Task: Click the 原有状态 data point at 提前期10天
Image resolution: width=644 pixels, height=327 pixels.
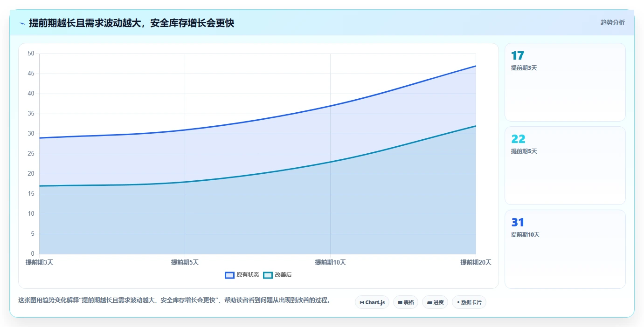Action: pos(330,106)
